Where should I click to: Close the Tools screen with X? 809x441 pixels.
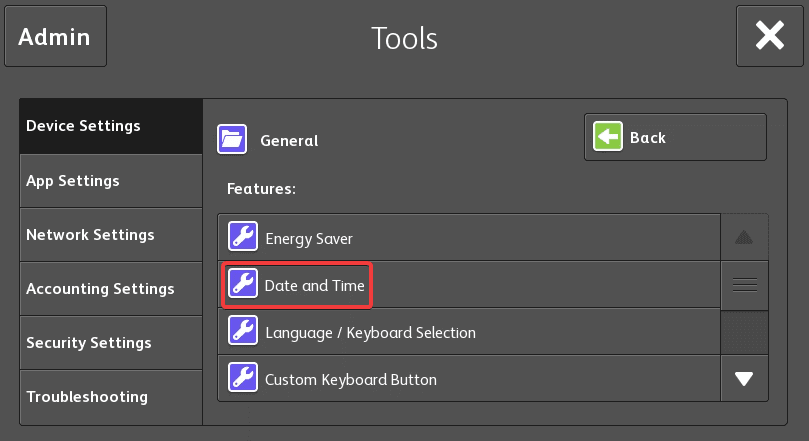769,37
